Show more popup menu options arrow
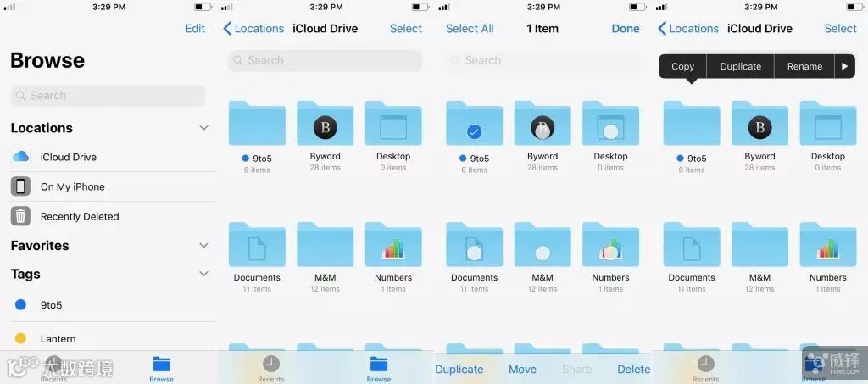The image size is (868, 384). (844, 66)
